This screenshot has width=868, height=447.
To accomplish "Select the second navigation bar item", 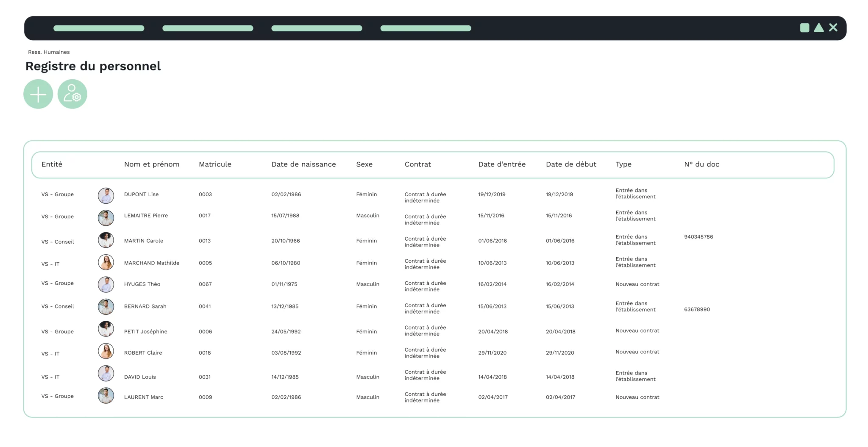I will pyautogui.click(x=208, y=28).
